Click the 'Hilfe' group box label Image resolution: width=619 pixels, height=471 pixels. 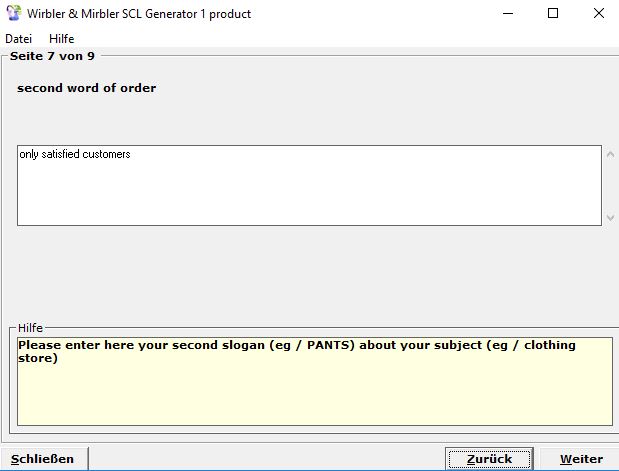point(32,328)
